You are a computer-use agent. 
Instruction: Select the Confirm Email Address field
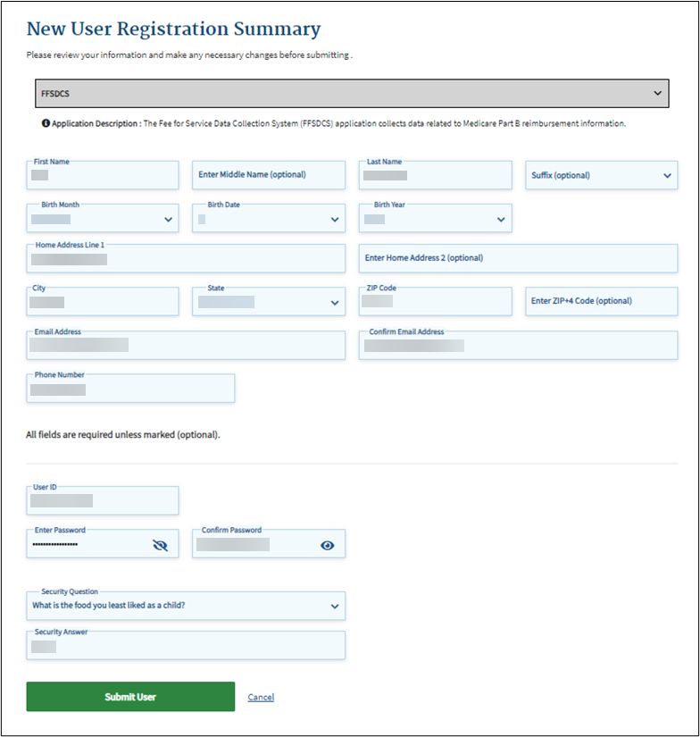point(518,346)
